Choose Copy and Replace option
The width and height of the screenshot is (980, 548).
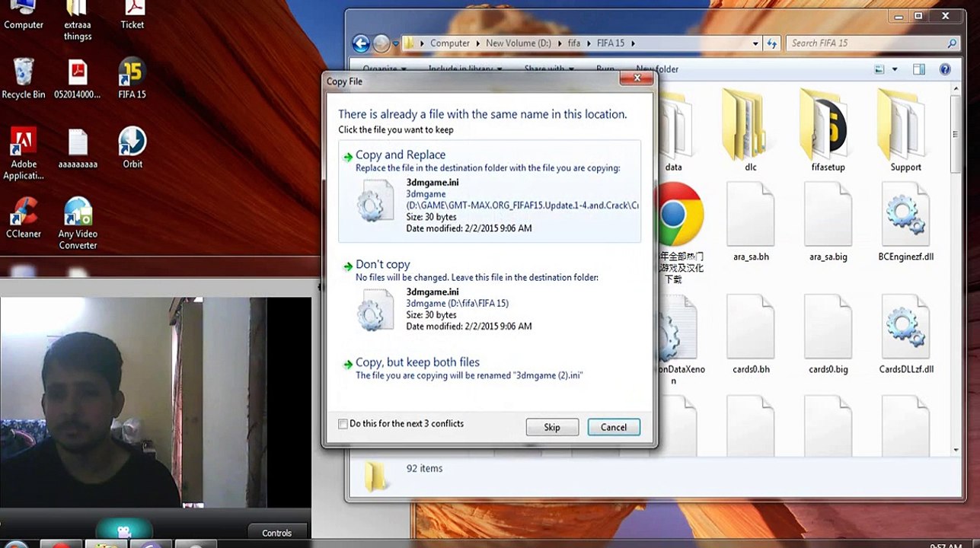click(490, 191)
